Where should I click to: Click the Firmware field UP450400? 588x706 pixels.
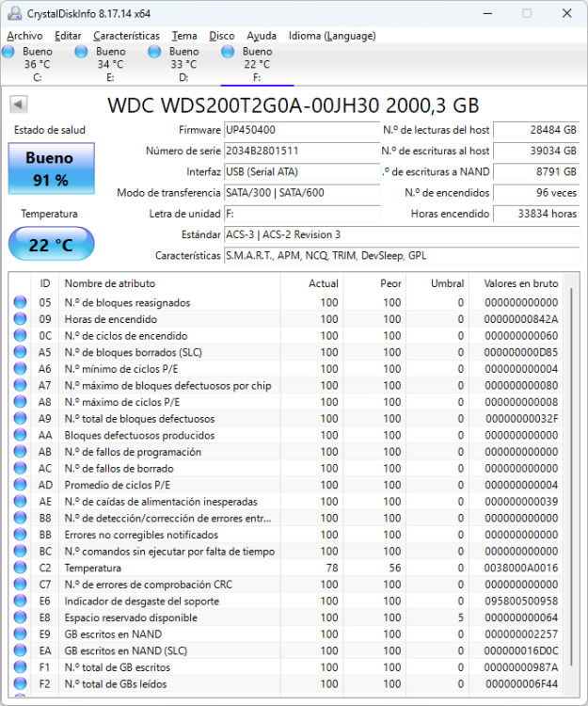[x=302, y=130]
